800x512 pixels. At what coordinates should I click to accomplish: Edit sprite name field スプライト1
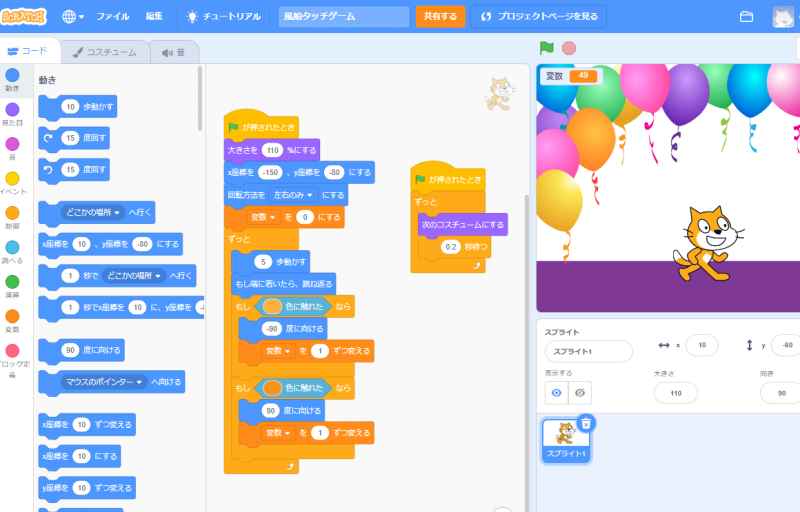point(588,352)
